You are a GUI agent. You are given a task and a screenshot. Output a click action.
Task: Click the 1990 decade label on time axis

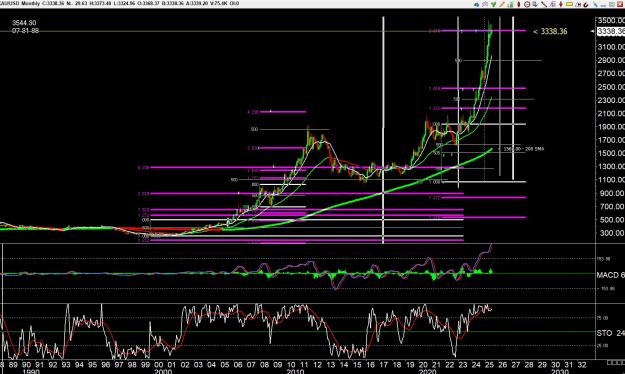[30, 371]
